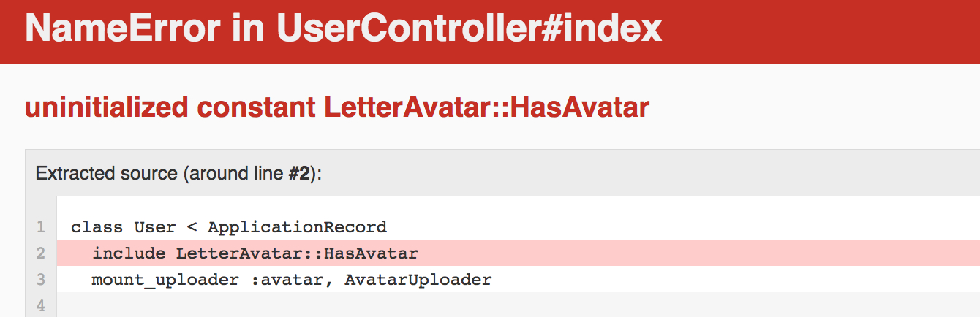
Task: Click the 'NameError in UserController#index' heading
Action: 343,28
